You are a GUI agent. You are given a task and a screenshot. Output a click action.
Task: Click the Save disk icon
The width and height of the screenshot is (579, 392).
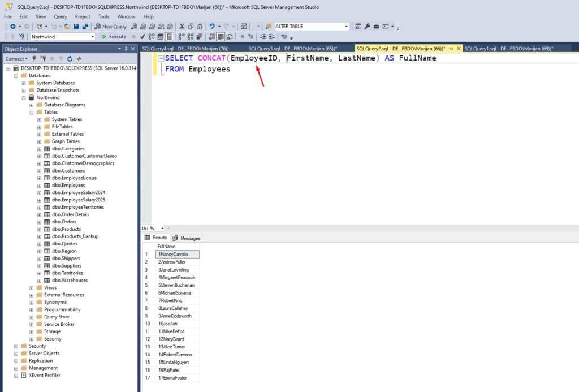point(76,27)
